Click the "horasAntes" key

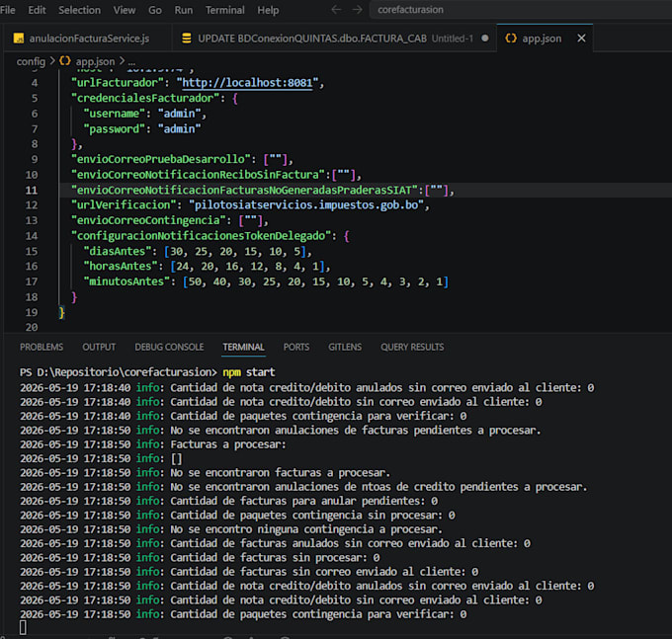(x=121, y=267)
